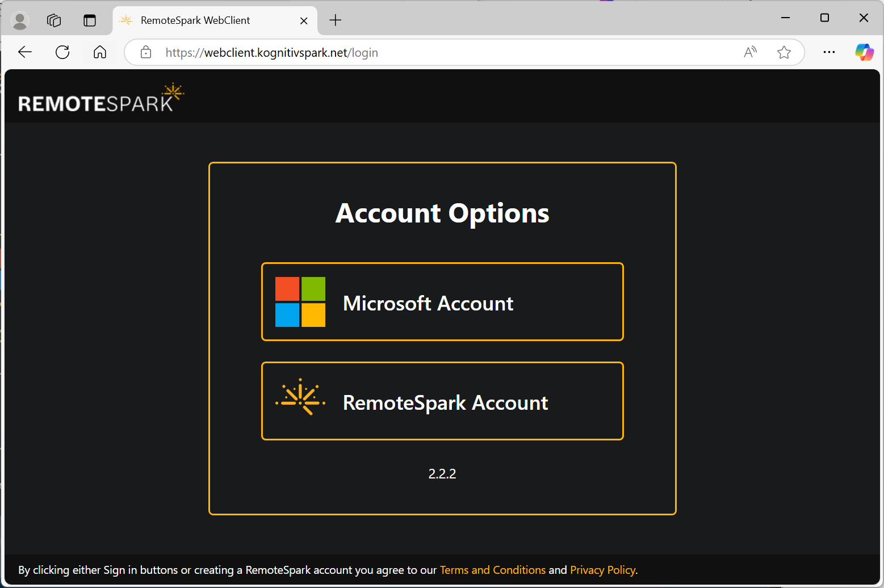Screen dimensions: 884x588
Task: Click the orange spark icon beside RemoteSpark Account
Action: (x=300, y=397)
